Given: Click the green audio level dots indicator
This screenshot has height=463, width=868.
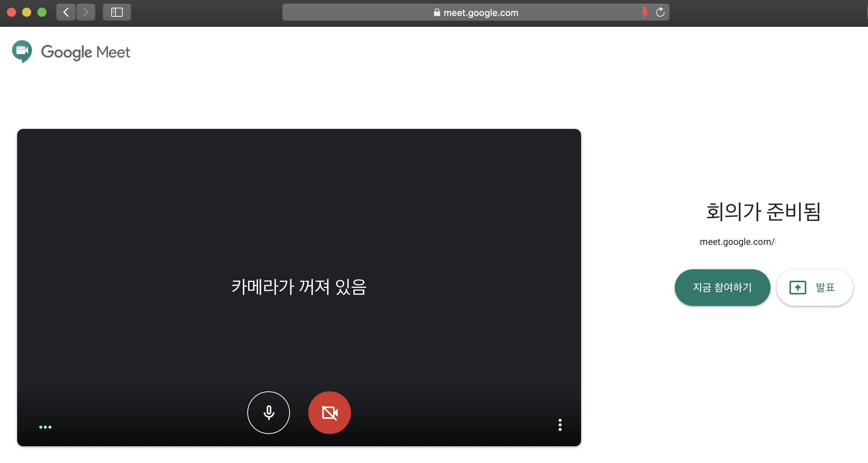Looking at the screenshot, I should pos(45,427).
